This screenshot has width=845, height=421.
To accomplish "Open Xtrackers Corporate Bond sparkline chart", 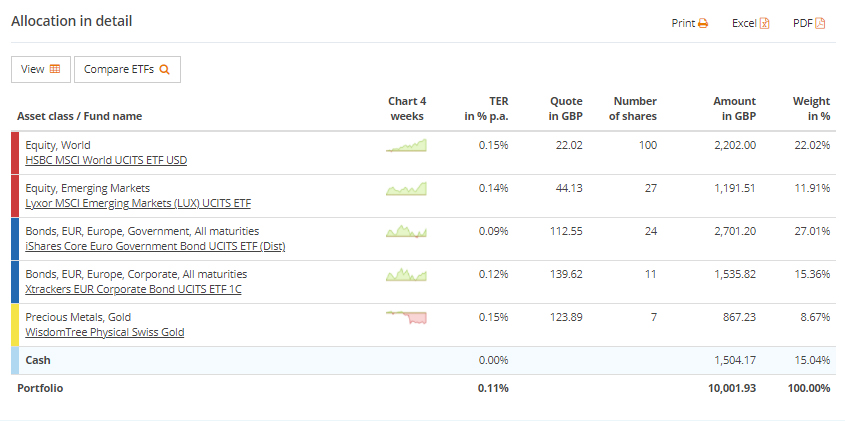I will click(406, 274).
